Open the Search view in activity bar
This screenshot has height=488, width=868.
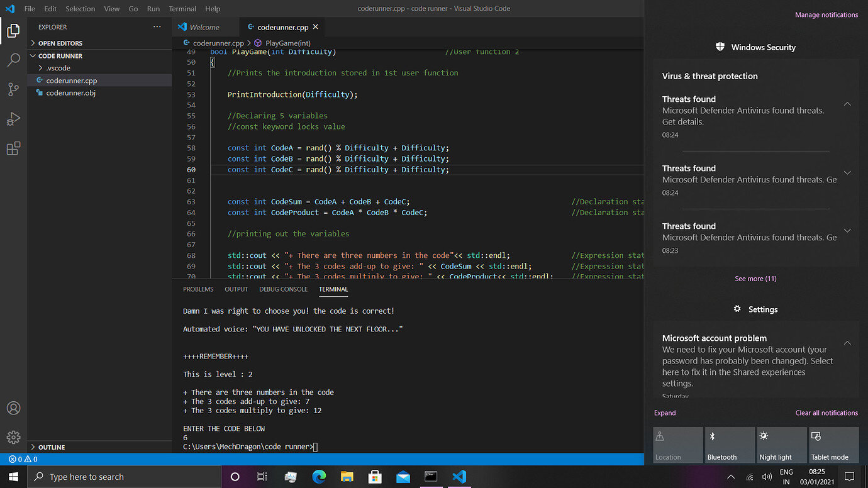coord(13,60)
